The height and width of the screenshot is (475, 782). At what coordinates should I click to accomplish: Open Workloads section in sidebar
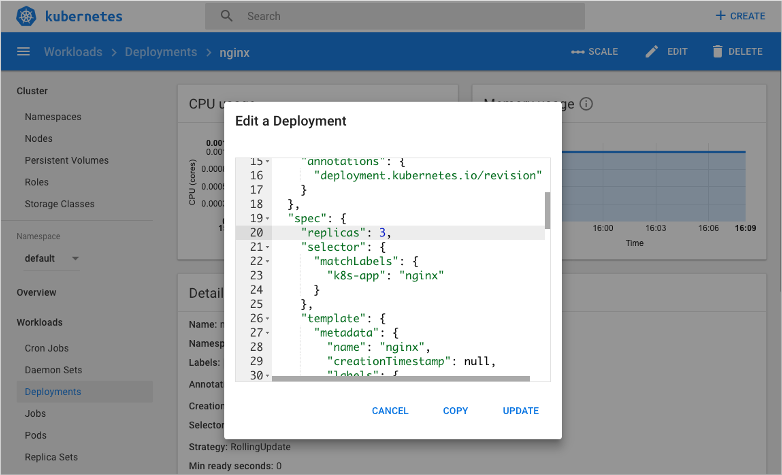point(39,322)
